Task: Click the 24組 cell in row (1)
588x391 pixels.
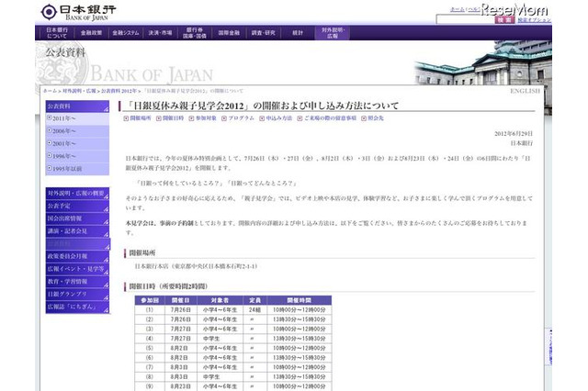Action: [255, 310]
